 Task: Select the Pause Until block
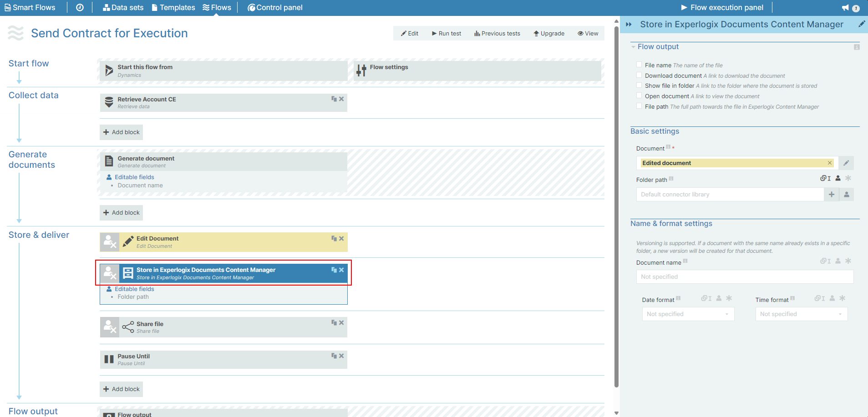[x=223, y=359]
